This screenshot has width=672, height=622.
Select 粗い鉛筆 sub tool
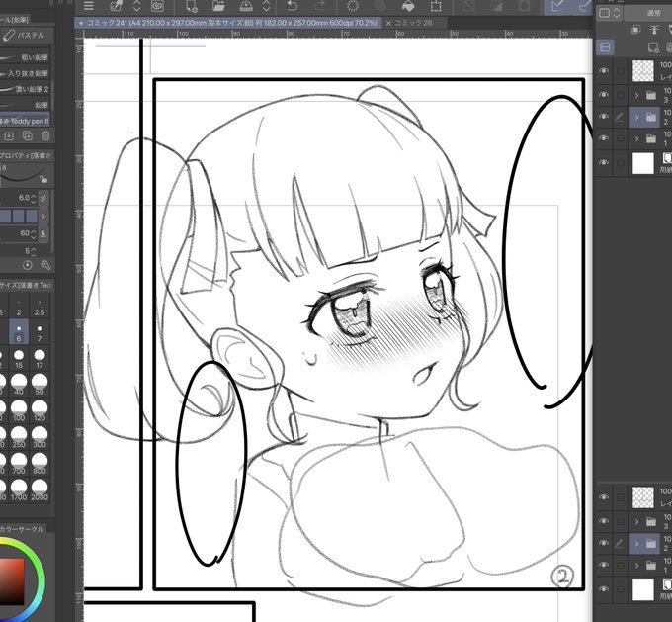(25, 57)
